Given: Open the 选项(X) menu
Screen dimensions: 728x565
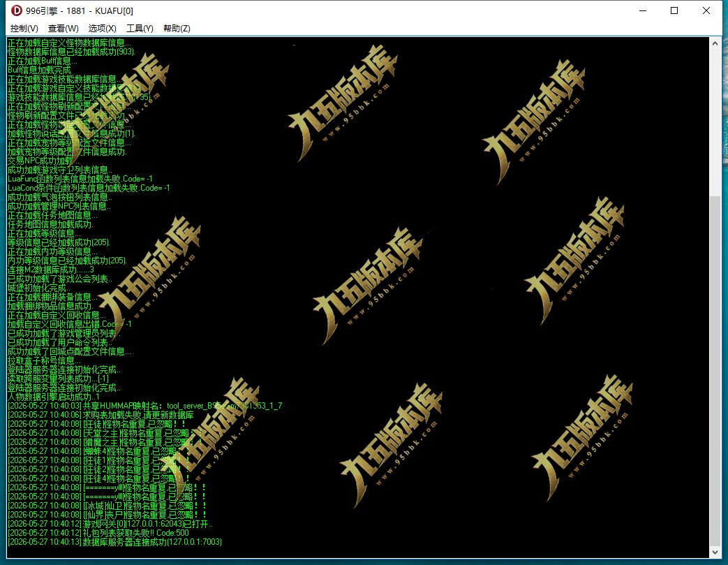Looking at the screenshot, I should [x=102, y=29].
